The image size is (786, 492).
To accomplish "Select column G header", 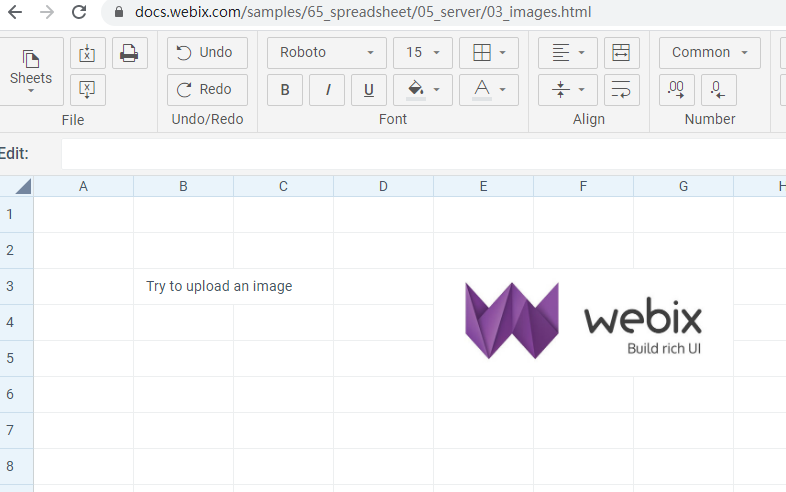I will pos(683,187).
